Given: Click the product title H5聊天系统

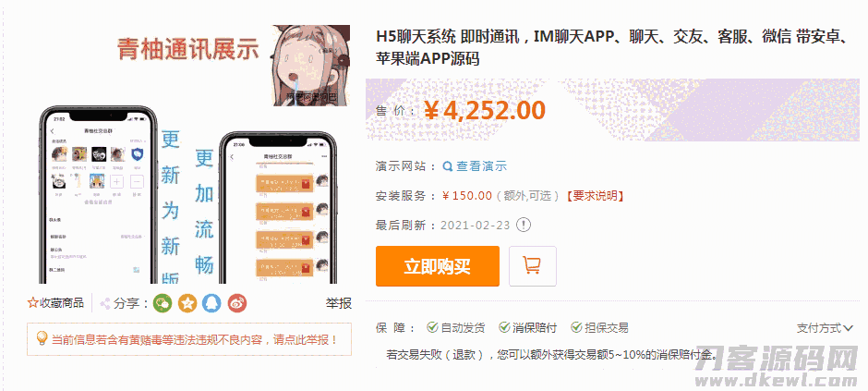Looking at the screenshot, I should tap(611, 48).
